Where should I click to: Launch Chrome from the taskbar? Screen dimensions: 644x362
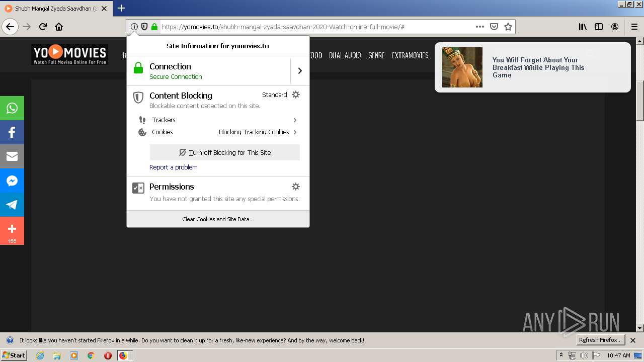[x=91, y=355]
